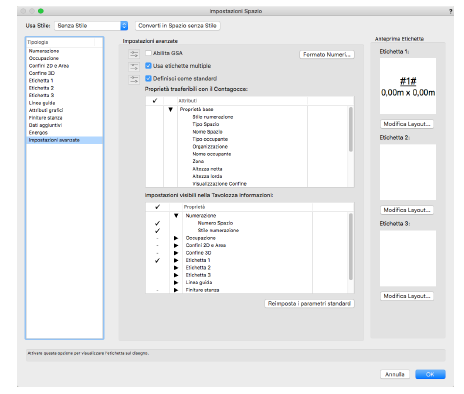Click the Attributi column header

pos(242,101)
